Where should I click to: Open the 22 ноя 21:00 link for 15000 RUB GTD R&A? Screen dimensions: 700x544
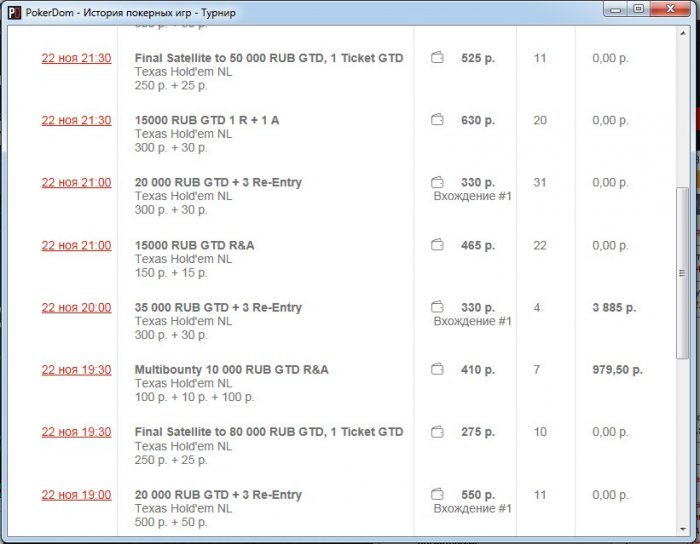click(76, 245)
